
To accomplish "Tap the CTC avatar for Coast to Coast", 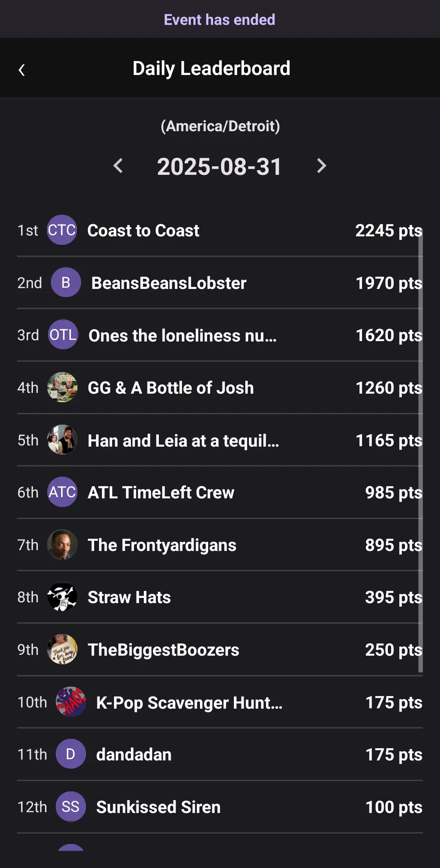I will pos(62,230).
